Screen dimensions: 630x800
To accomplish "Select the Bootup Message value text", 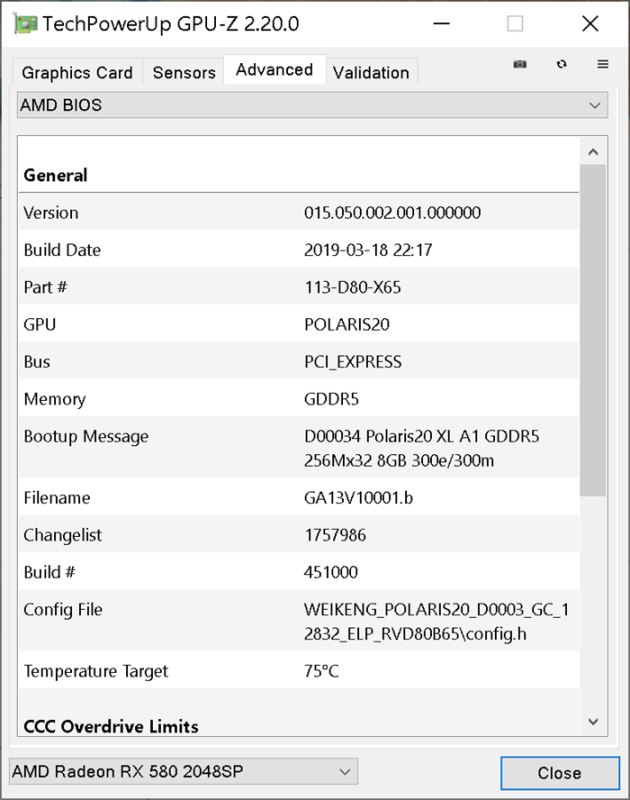I will 421,448.
